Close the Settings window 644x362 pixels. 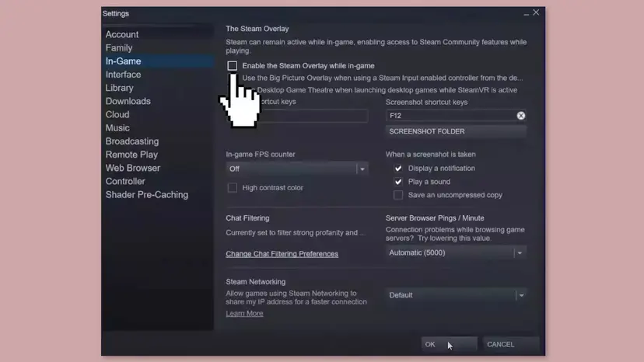click(x=536, y=12)
